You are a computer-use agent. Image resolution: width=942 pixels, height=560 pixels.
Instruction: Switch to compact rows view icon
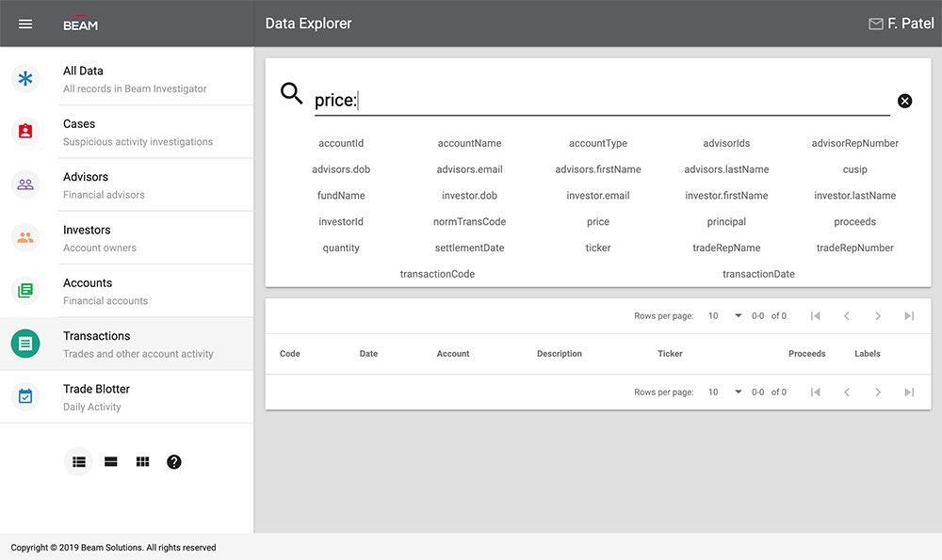[x=111, y=461]
